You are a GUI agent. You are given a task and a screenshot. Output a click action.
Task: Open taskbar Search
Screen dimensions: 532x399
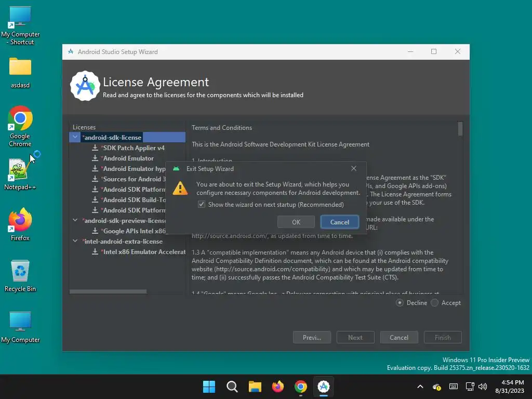[232, 387]
